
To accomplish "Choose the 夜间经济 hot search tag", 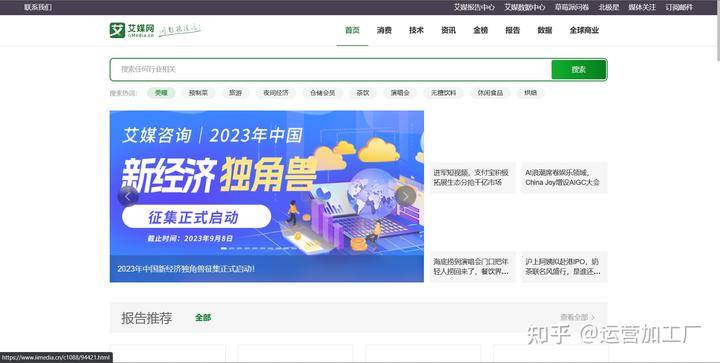I will coord(276,93).
